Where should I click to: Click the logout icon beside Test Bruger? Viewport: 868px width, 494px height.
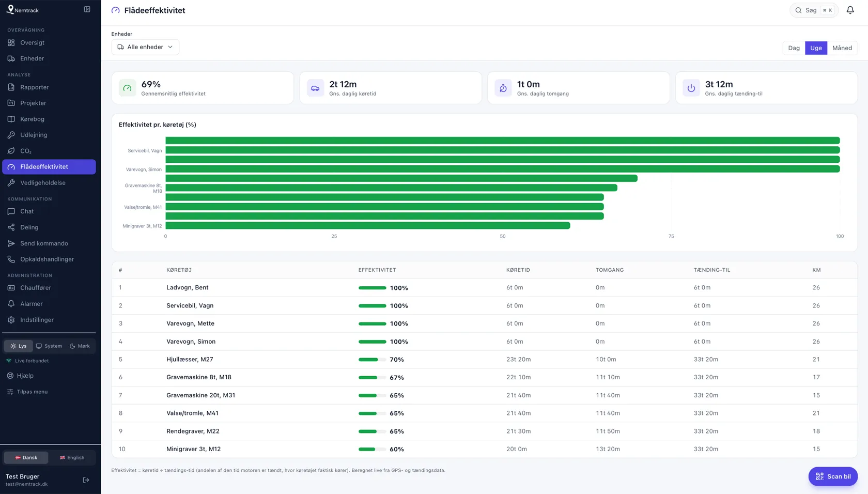pos(86,480)
